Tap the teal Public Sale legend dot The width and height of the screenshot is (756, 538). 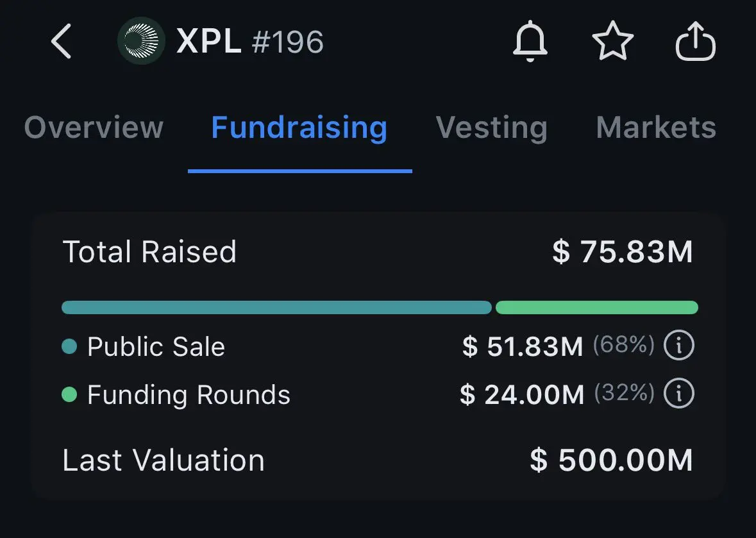pyautogui.click(x=69, y=347)
